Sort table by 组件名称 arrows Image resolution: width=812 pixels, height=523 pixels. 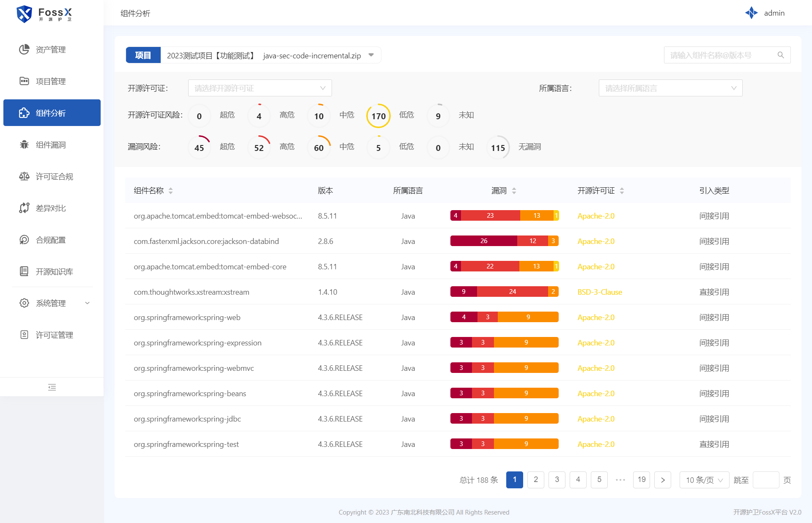point(171,191)
